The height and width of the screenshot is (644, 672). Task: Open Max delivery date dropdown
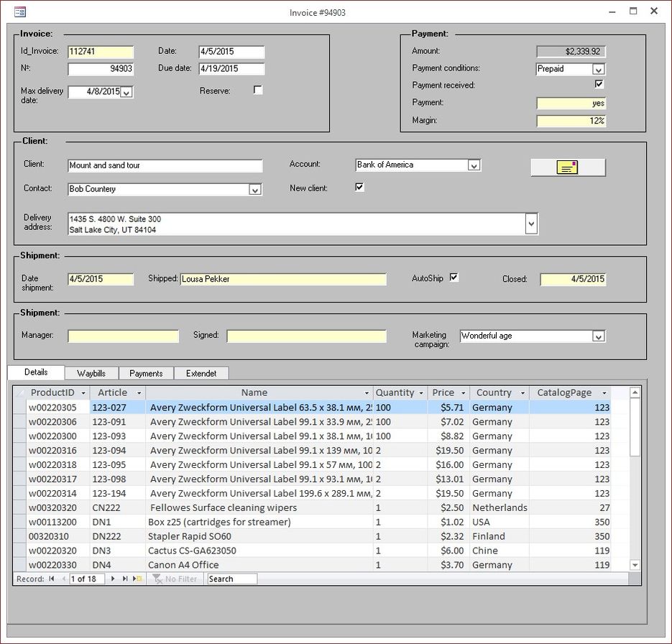(126, 92)
